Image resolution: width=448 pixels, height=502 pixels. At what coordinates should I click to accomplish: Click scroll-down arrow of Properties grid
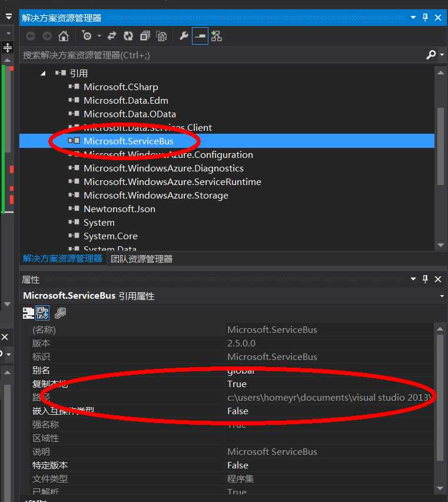(440, 488)
